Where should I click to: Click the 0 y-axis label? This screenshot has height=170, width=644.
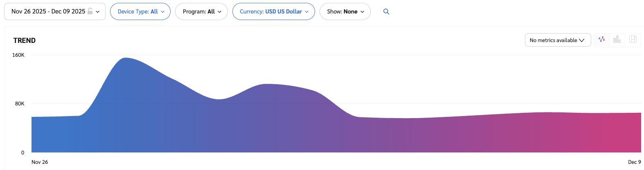point(23,153)
